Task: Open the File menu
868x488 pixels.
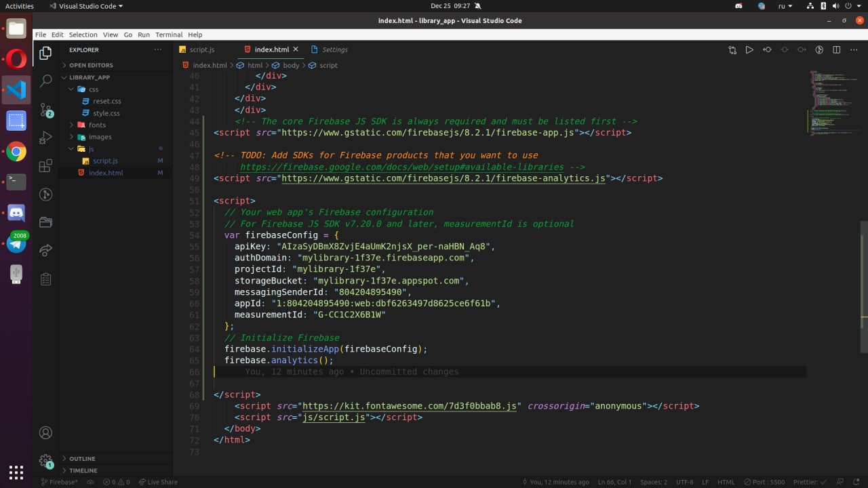Action: tap(41, 35)
